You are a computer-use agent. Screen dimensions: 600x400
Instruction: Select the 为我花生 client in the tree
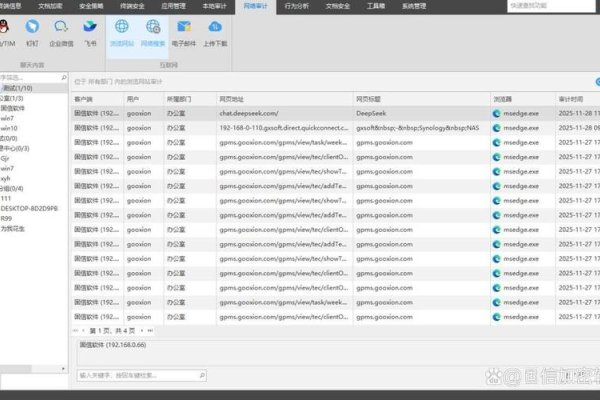coord(13,229)
